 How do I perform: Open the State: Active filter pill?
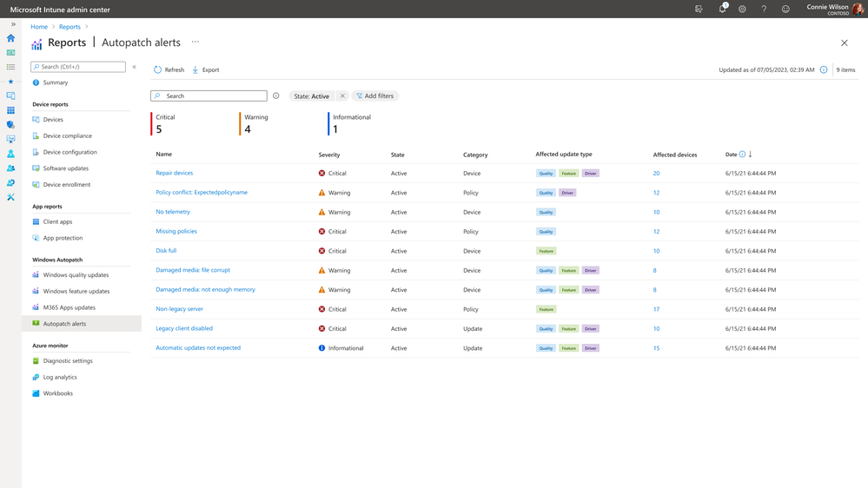pyautogui.click(x=312, y=96)
